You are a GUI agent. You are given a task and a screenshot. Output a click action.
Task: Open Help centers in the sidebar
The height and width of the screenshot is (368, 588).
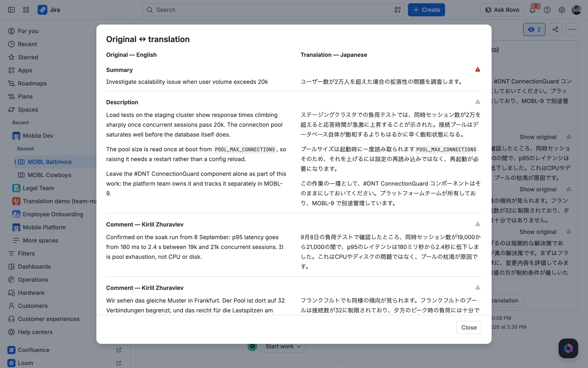pos(35,332)
